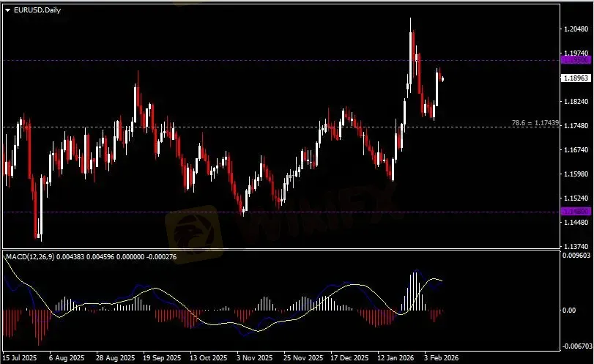Image resolution: width=594 pixels, height=364 pixels.
Task: Click the 13 Oct 2025 date label
Action: coord(208,358)
